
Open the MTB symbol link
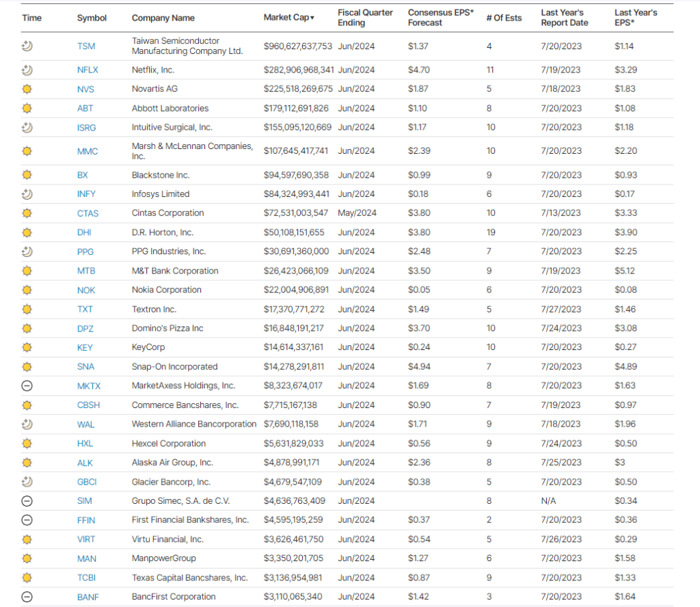point(86,271)
